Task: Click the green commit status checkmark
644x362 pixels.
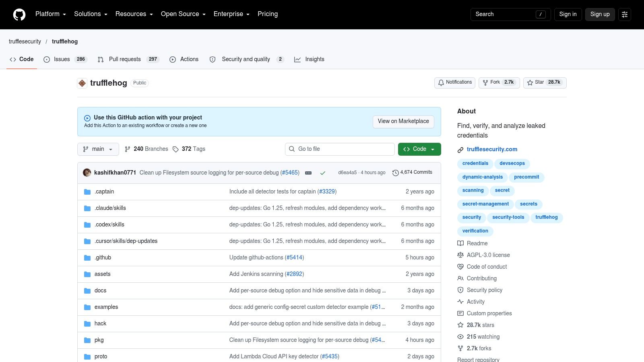Action: point(322,173)
